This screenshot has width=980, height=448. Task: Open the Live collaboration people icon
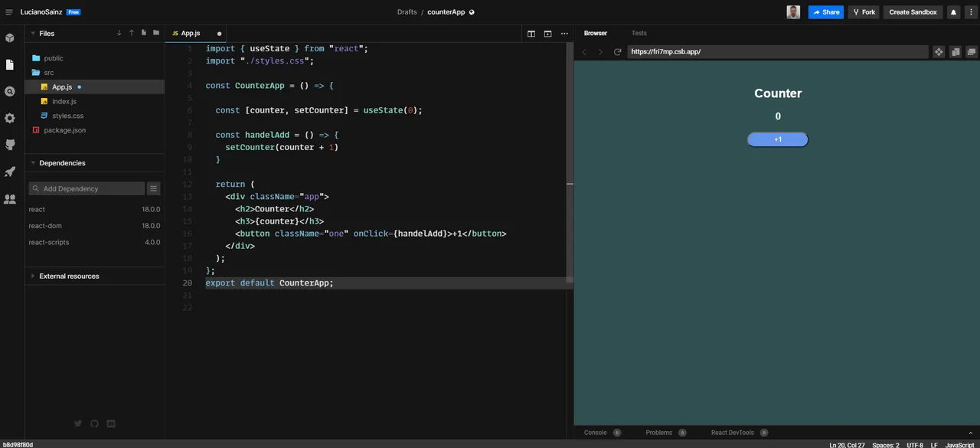(9, 198)
